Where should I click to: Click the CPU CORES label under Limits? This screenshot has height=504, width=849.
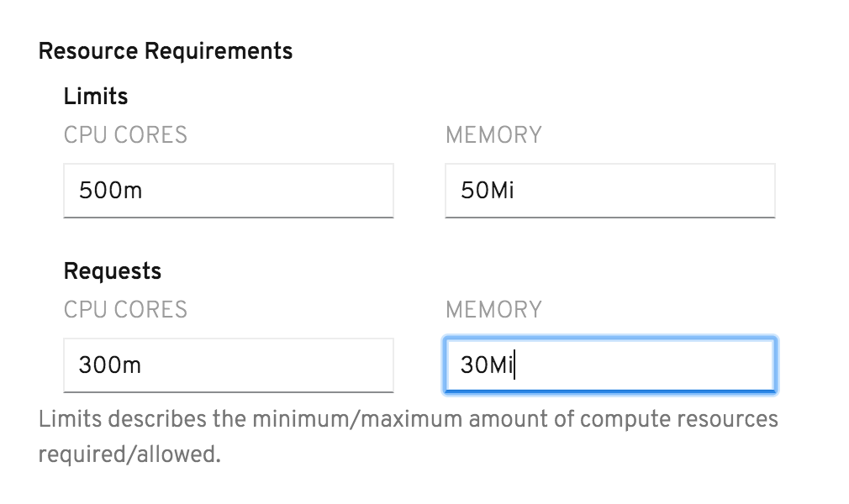point(125,135)
